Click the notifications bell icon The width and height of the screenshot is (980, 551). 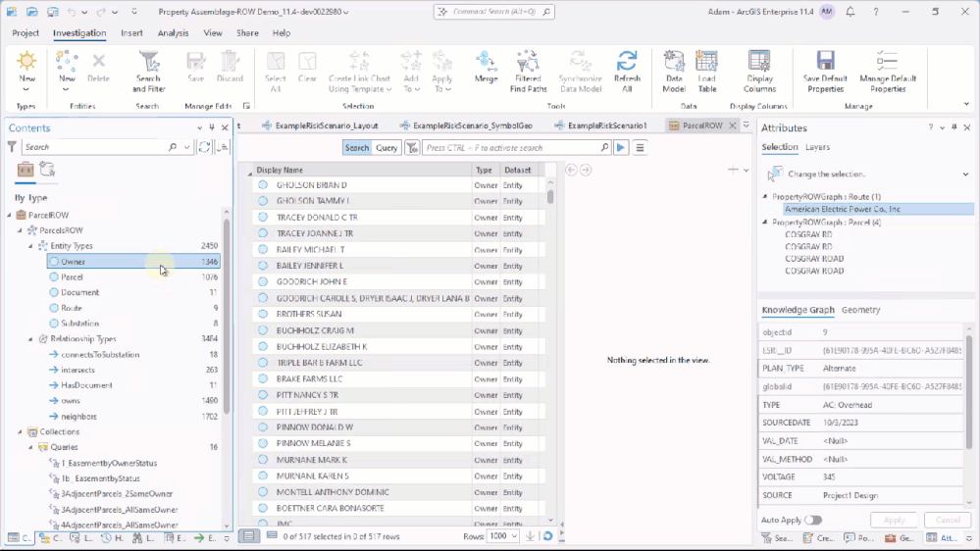click(x=850, y=11)
